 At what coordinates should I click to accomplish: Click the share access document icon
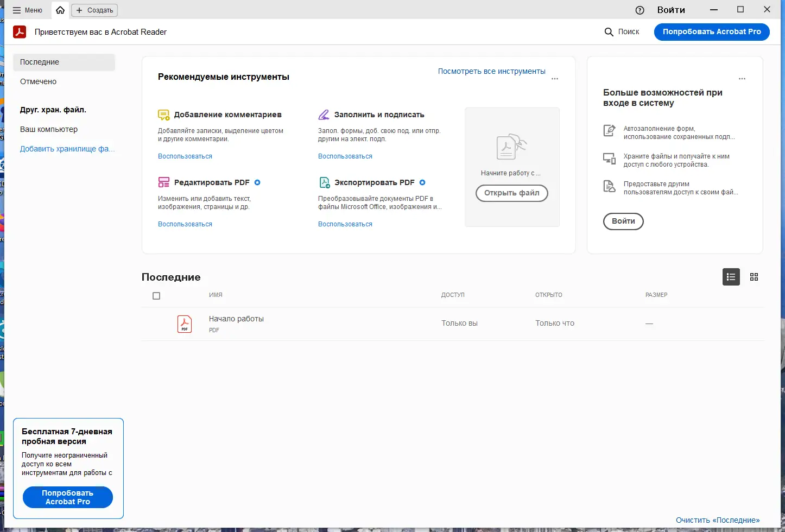pyautogui.click(x=610, y=186)
